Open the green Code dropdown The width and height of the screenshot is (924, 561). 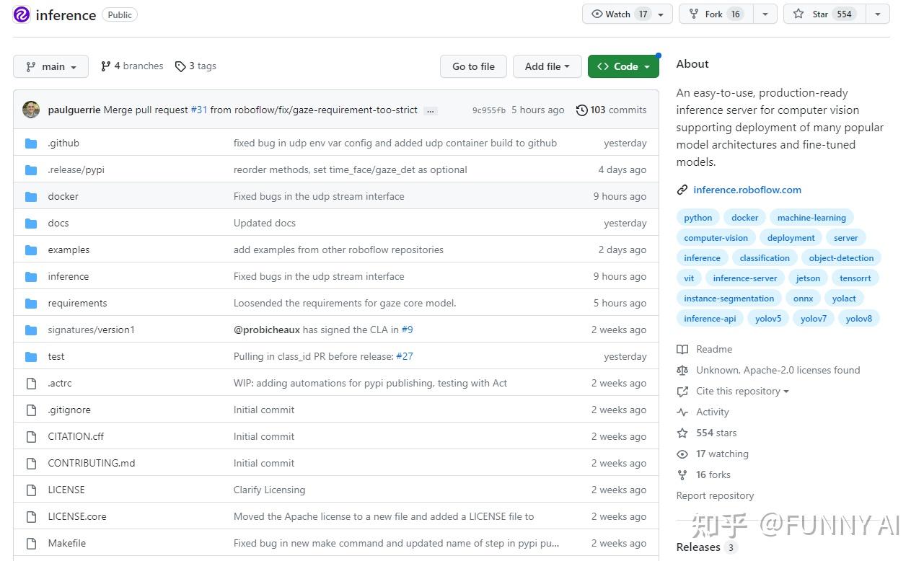(x=623, y=66)
